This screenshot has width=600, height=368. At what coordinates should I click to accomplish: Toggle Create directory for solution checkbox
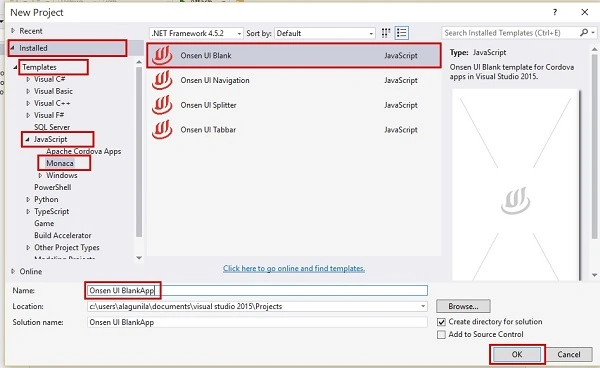click(441, 322)
